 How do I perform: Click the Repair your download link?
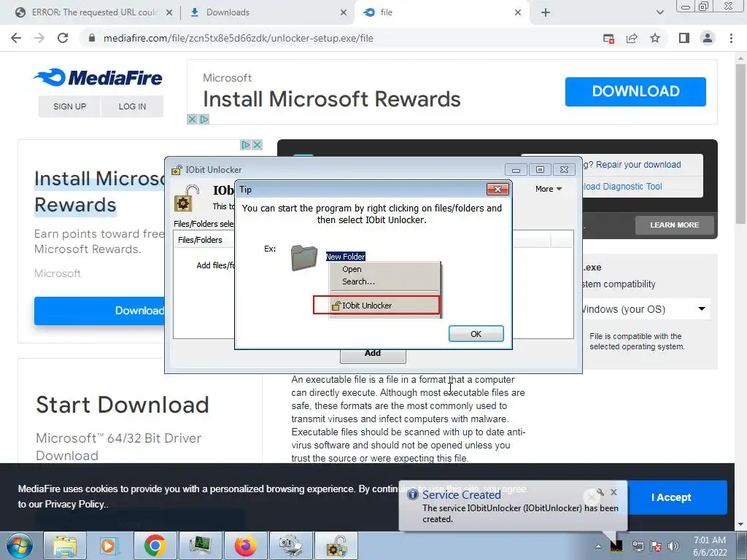coord(638,165)
